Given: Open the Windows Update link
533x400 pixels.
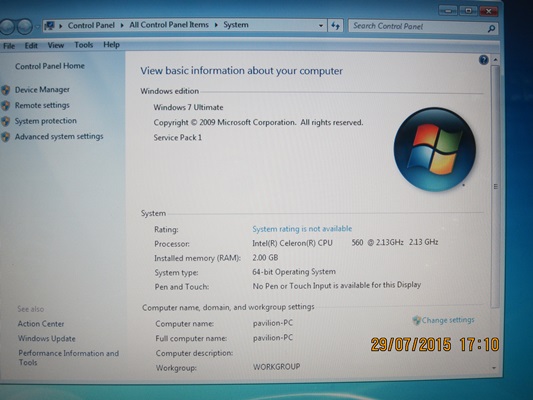Looking at the screenshot, I should [47, 338].
